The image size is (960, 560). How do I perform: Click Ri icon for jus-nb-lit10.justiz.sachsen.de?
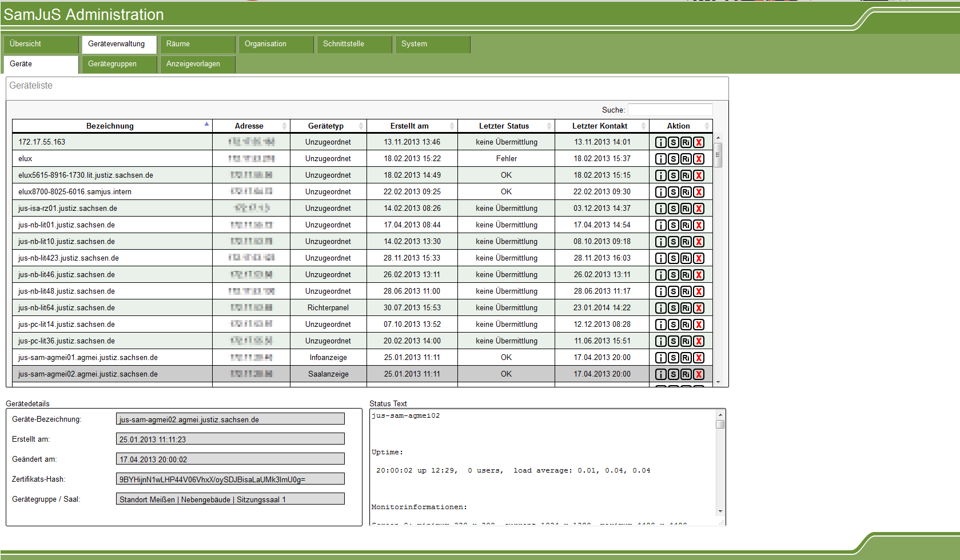(686, 242)
